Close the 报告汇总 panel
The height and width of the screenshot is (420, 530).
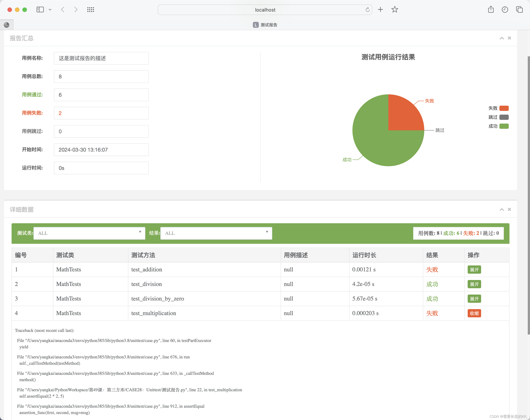click(x=509, y=38)
